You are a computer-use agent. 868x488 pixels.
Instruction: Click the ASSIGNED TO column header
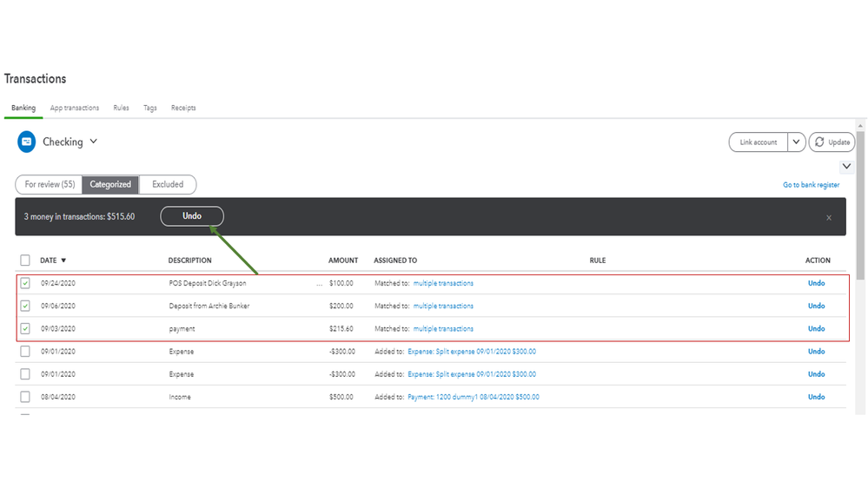(395, 260)
